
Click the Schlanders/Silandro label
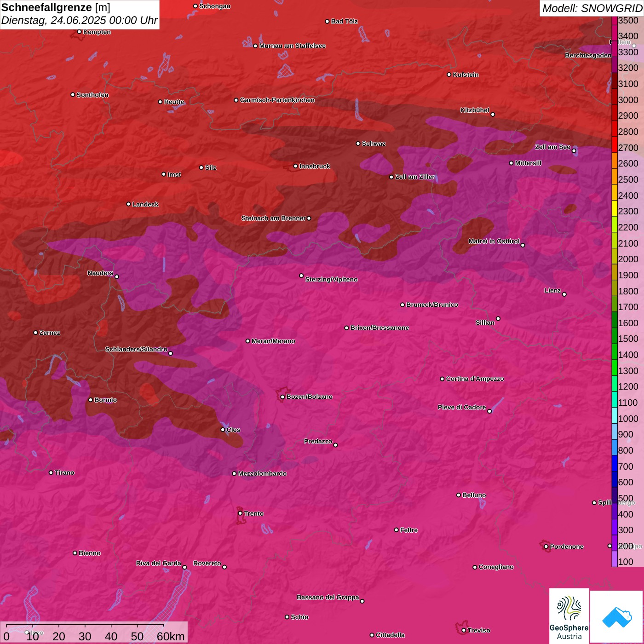pyautogui.click(x=136, y=349)
